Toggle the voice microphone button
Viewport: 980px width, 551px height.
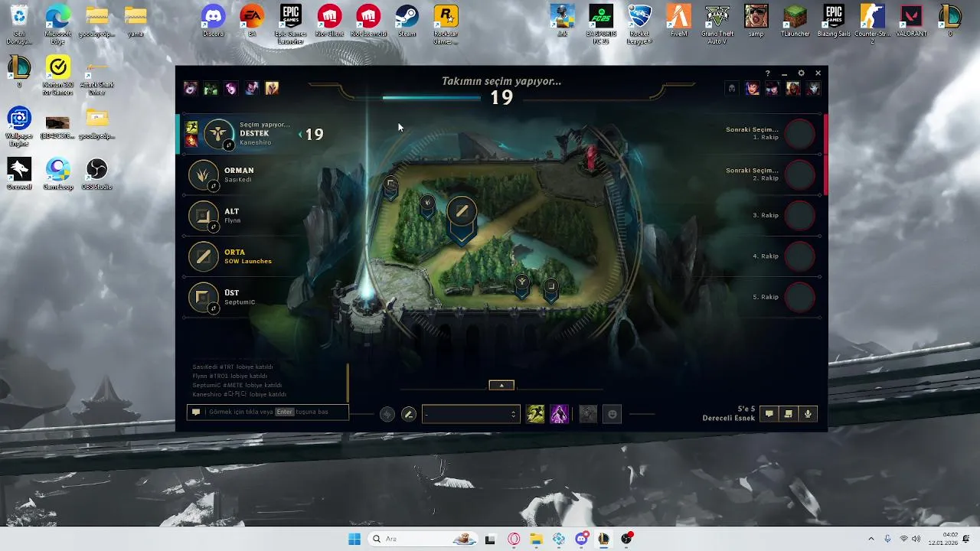click(x=807, y=414)
